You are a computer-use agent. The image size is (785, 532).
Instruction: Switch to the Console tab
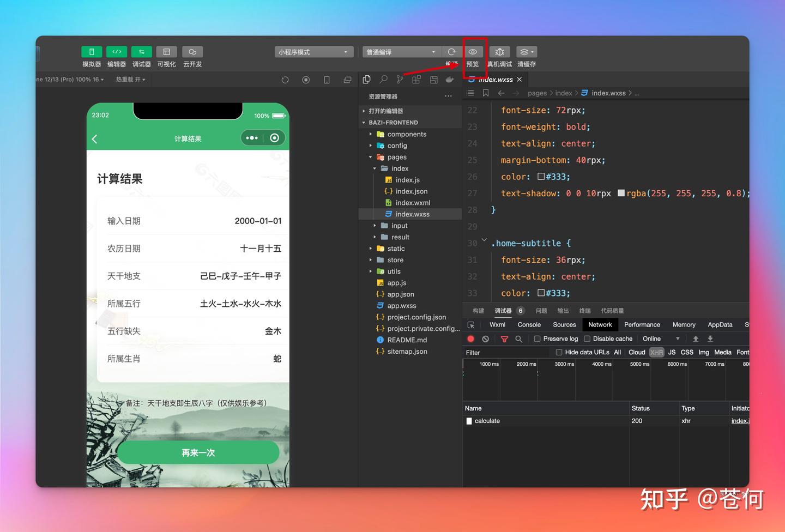pos(529,325)
